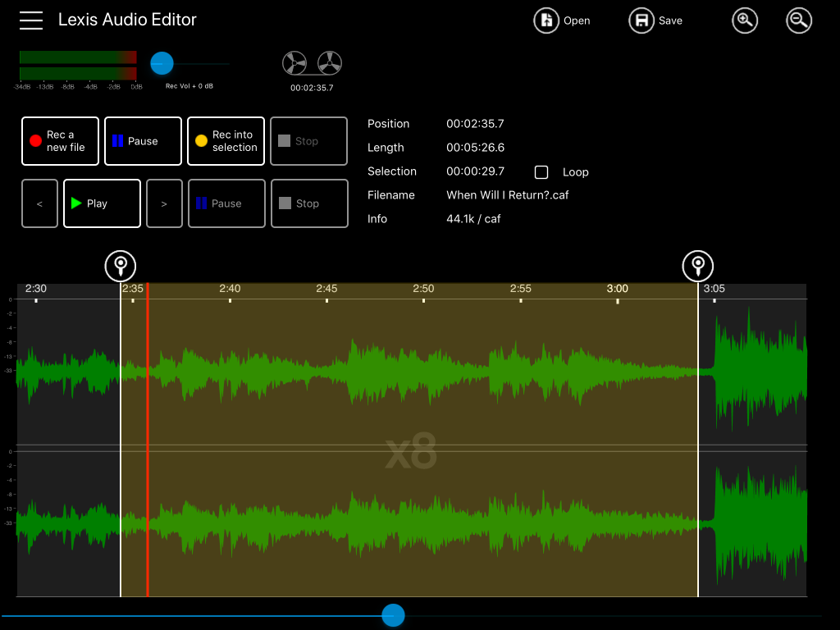The width and height of the screenshot is (840, 630).
Task: Click the Info value 44.1k / caf
Action: tap(473, 218)
